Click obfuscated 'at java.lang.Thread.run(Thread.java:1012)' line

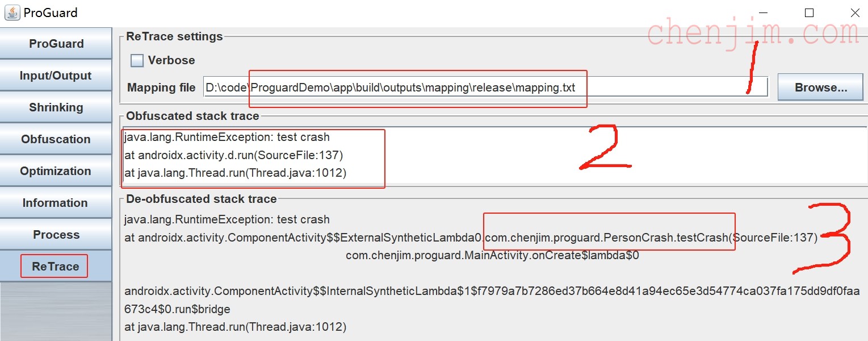[235, 173]
